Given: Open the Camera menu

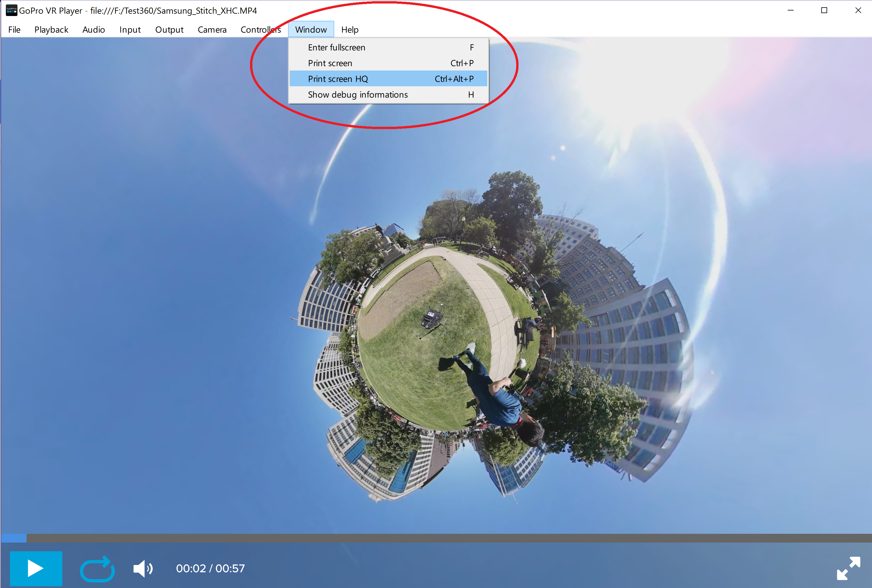Looking at the screenshot, I should (x=212, y=30).
